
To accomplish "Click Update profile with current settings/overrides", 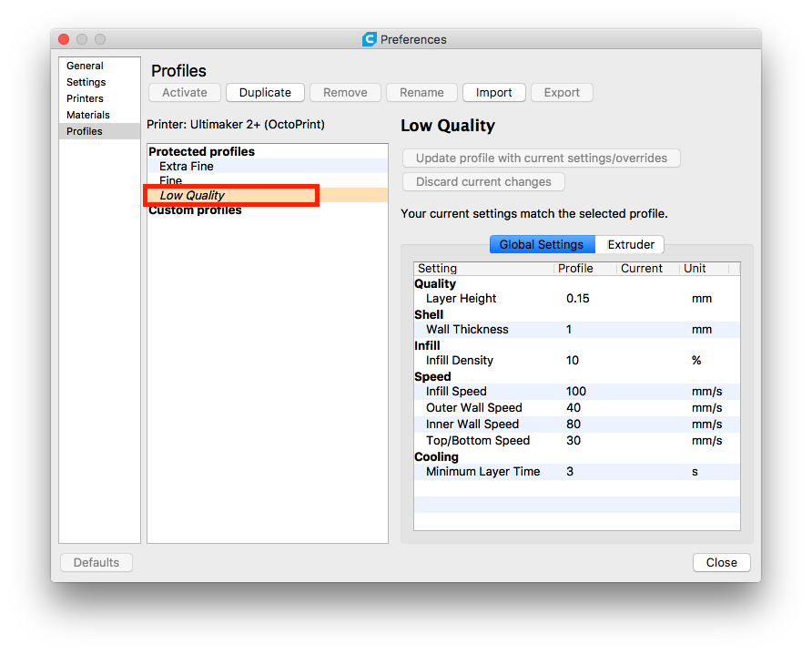I will click(541, 158).
